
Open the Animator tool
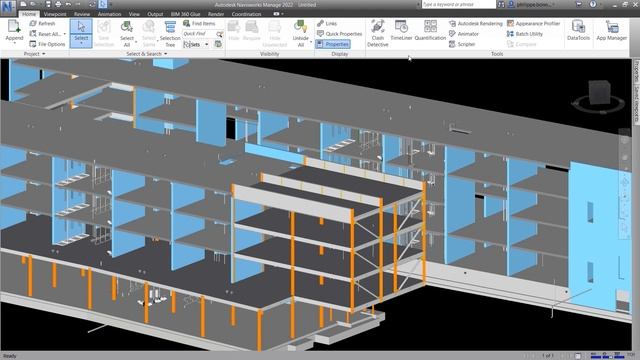[464, 34]
